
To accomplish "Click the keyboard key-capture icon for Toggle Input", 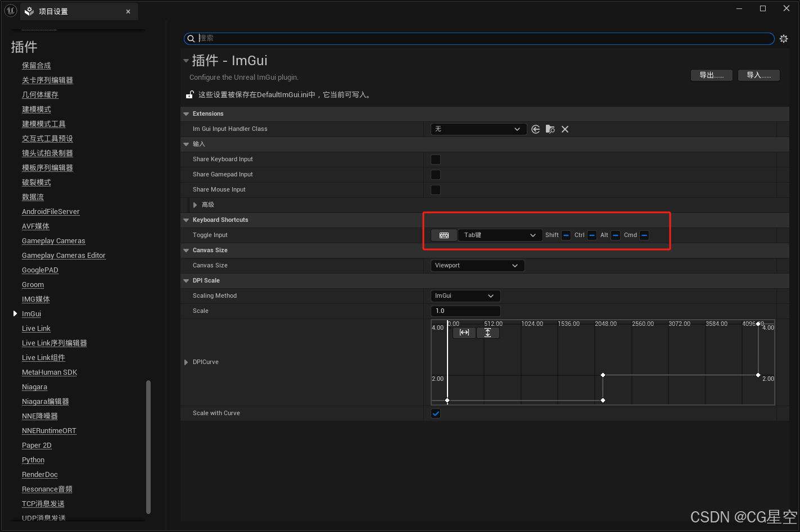I will click(x=444, y=235).
